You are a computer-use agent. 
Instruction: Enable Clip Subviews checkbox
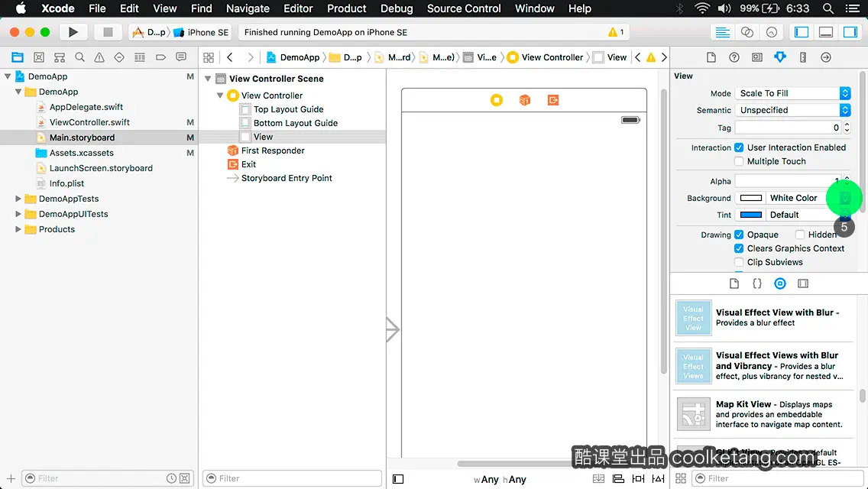click(739, 262)
